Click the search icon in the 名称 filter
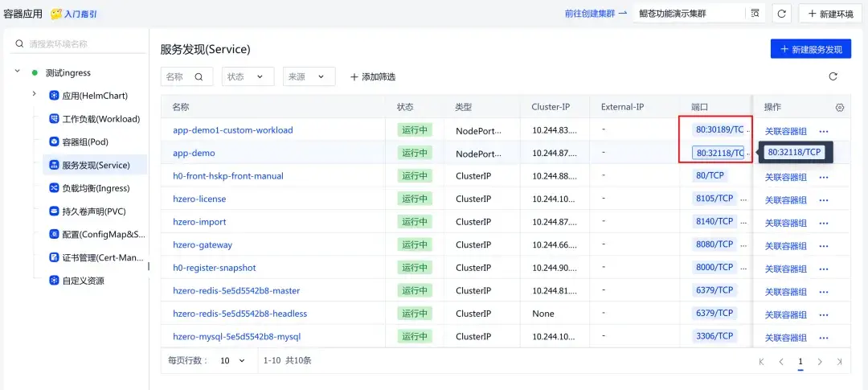This screenshot has width=868, height=390. coord(198,76)
